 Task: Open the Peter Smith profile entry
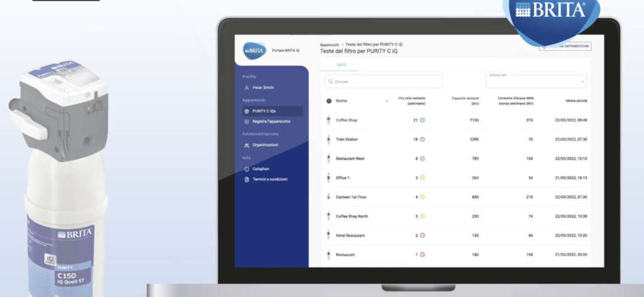pos(258,88)
